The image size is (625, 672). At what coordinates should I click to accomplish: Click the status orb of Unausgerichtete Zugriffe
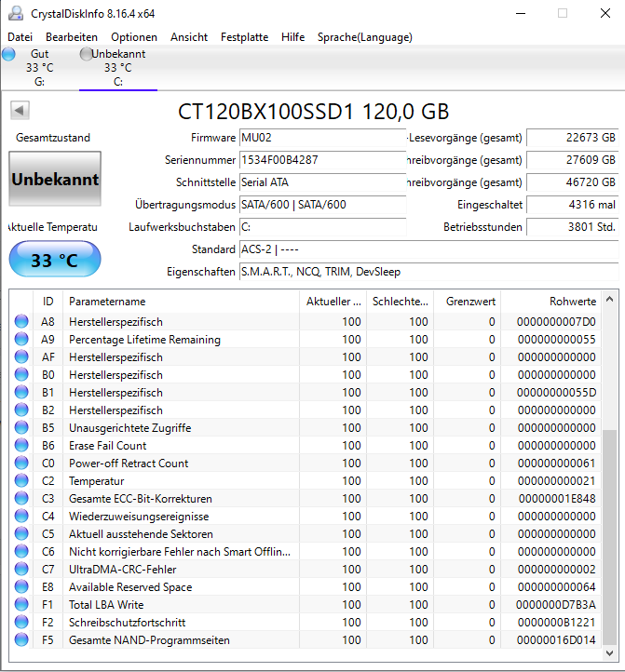tap(21, 427)
